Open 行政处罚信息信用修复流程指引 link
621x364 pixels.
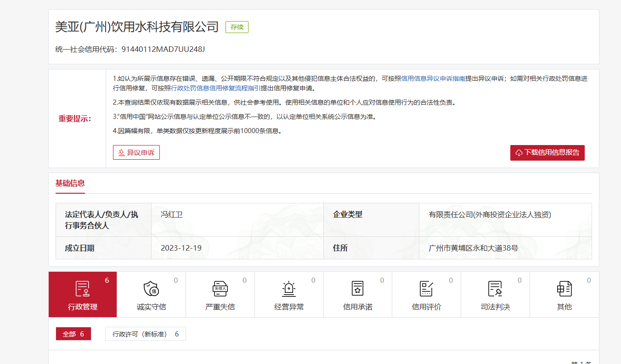pyautogui.click(x=216, y=88)
